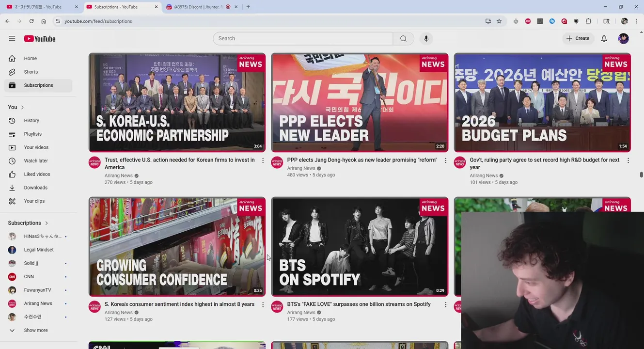Open options menu for R&D budget video
Viewport: 644px width, 349px height.
click(628, 160)
